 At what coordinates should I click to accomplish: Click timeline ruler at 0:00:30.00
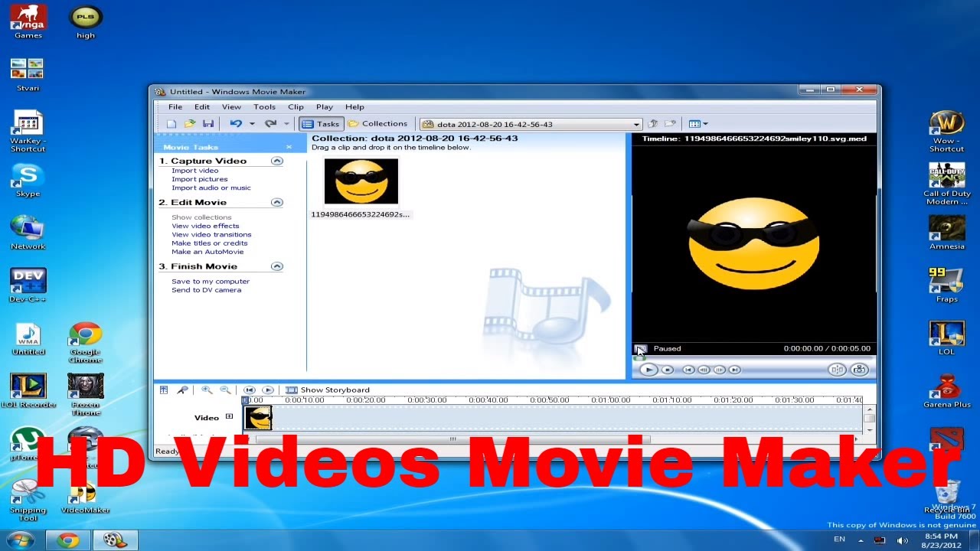click(x=426, y=400)
